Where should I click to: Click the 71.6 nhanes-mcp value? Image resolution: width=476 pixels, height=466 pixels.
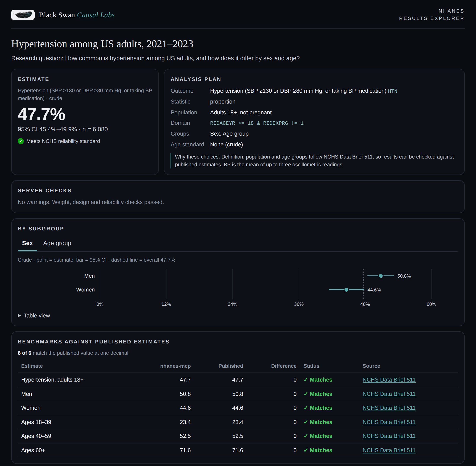pos(185,450)
